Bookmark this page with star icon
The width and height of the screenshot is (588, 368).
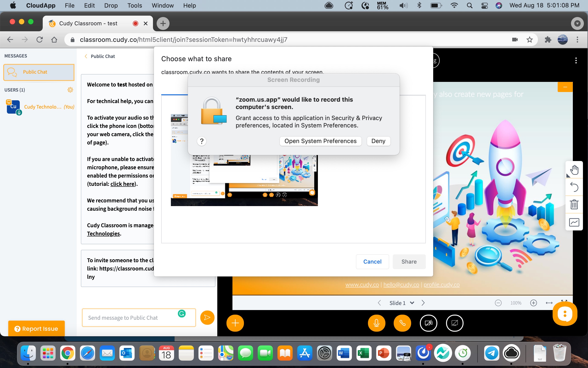pyautogui.click(x=529, y=40)
